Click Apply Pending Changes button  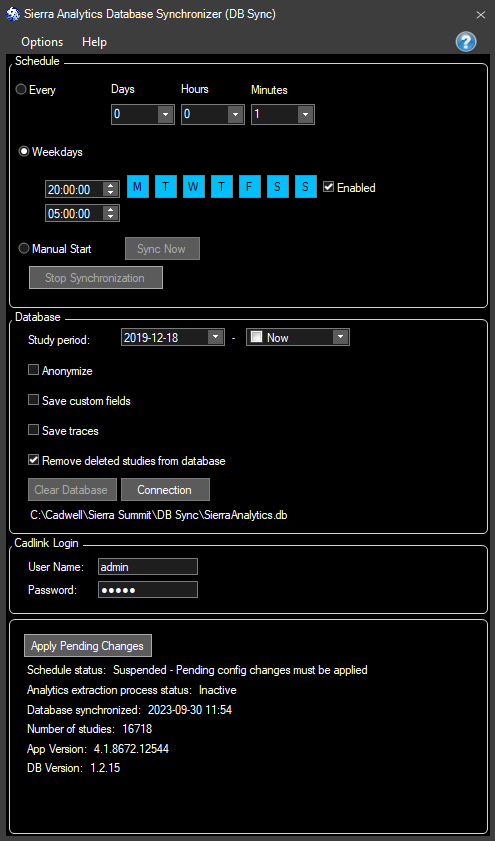click(x=88, y=646)
